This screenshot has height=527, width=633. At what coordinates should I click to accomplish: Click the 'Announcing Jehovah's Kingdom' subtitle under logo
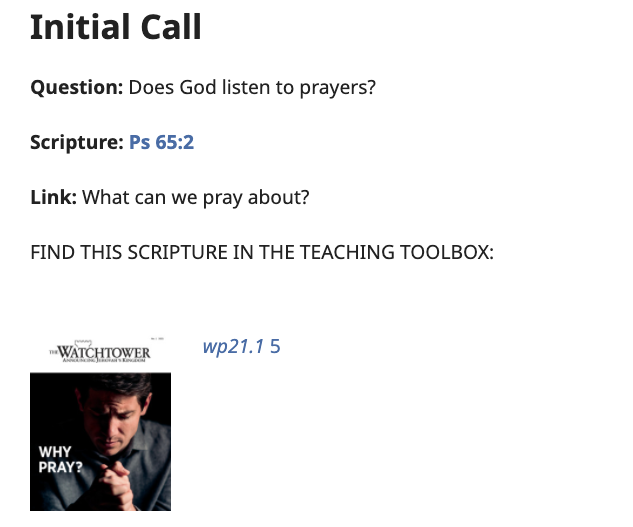coord(104,360)
